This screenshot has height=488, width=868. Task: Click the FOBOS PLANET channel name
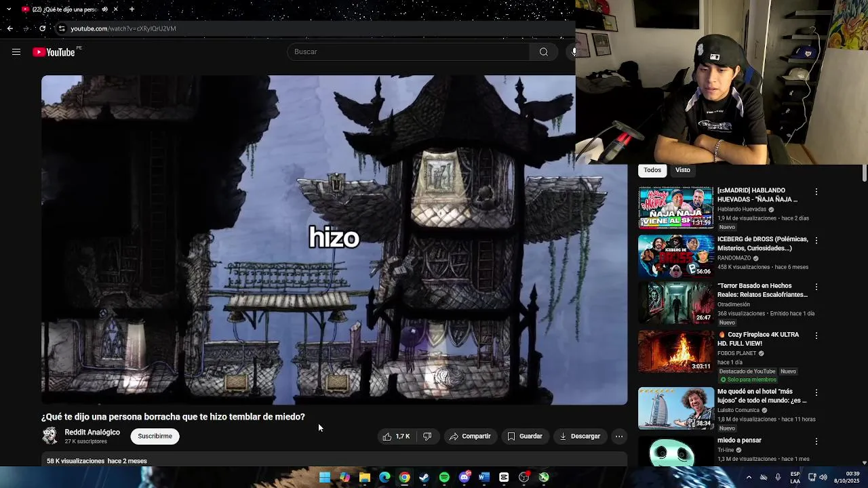736,353
